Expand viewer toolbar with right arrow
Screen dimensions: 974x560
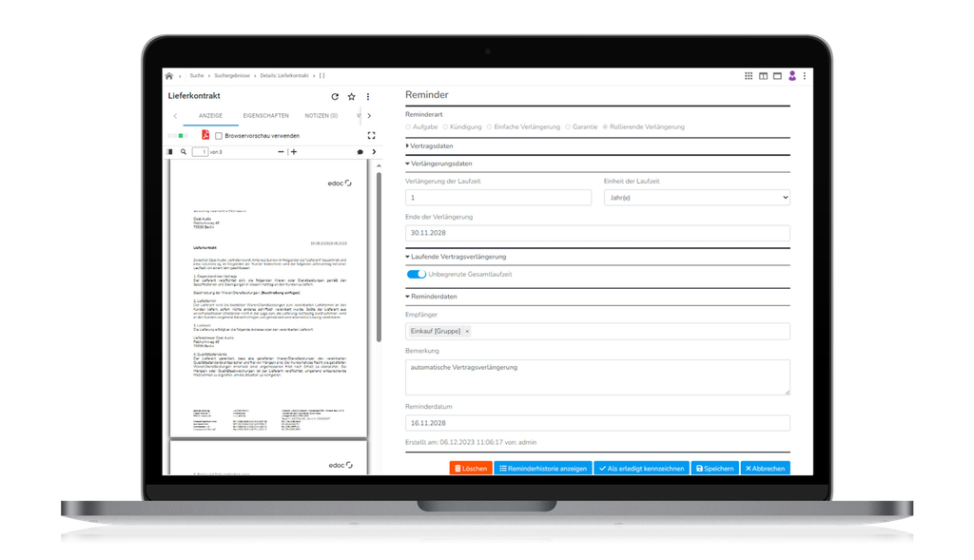click(374, 151)
